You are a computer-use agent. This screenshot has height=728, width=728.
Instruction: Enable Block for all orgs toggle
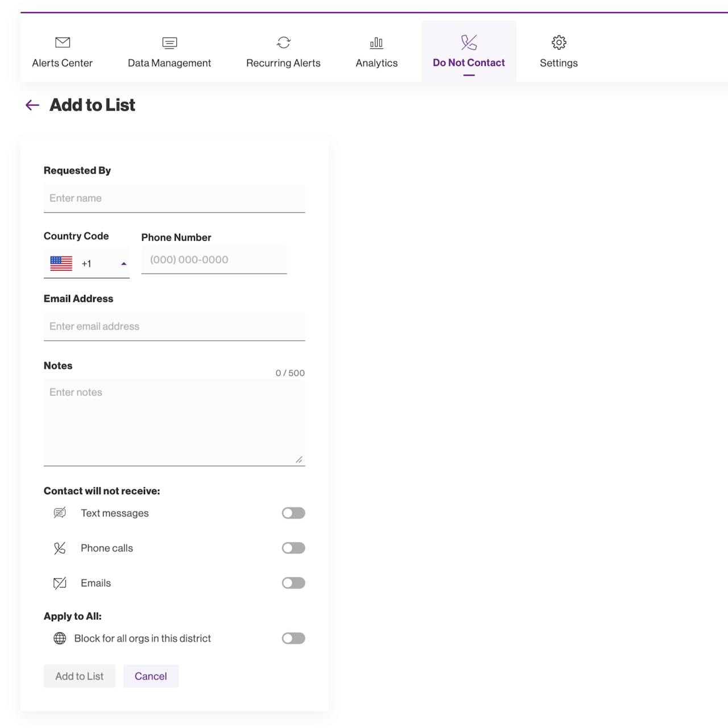click(293, 638)
